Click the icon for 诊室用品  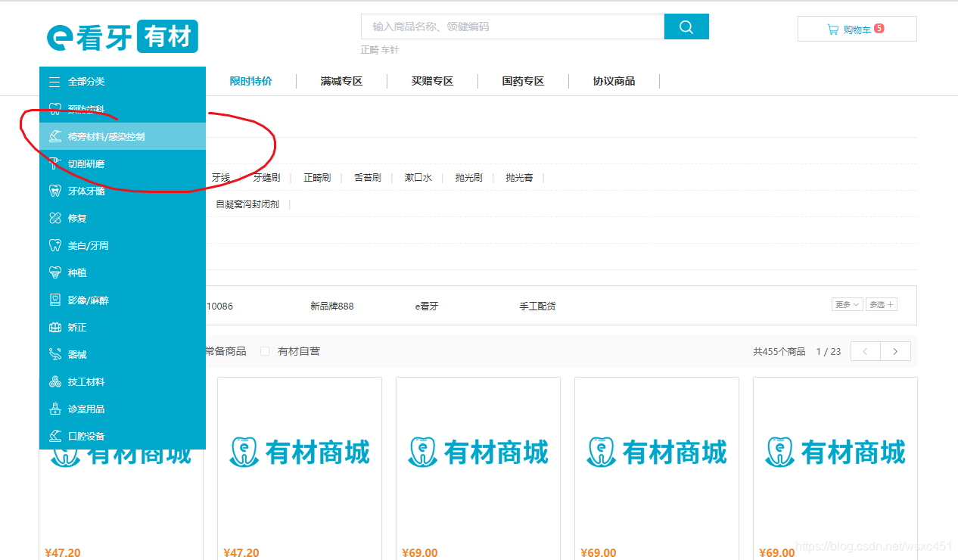click(54, 409)
